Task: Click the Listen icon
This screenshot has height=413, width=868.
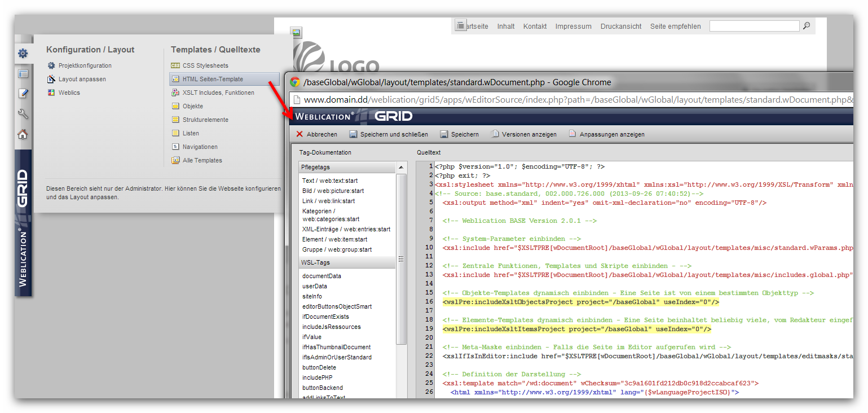Action: [175, 133]
